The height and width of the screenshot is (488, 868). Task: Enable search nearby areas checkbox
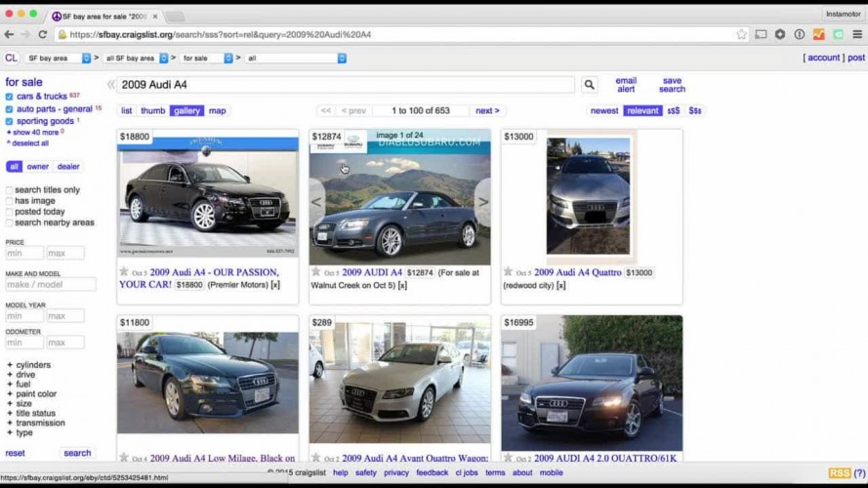coord(9,223)
